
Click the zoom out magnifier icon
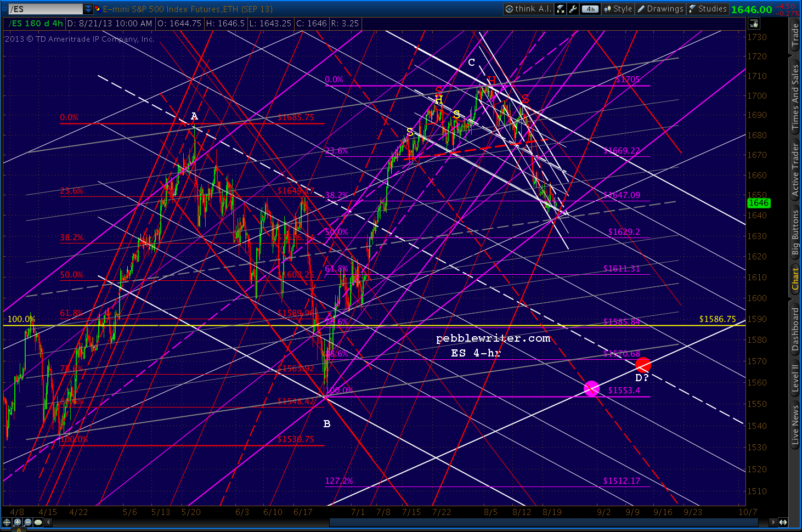pos(27,522)
